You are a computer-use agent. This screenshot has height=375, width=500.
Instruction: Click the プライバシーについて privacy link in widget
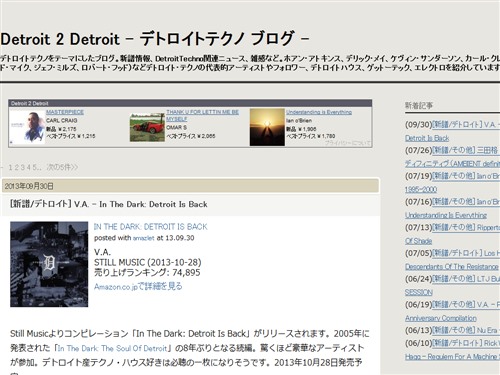348,143
